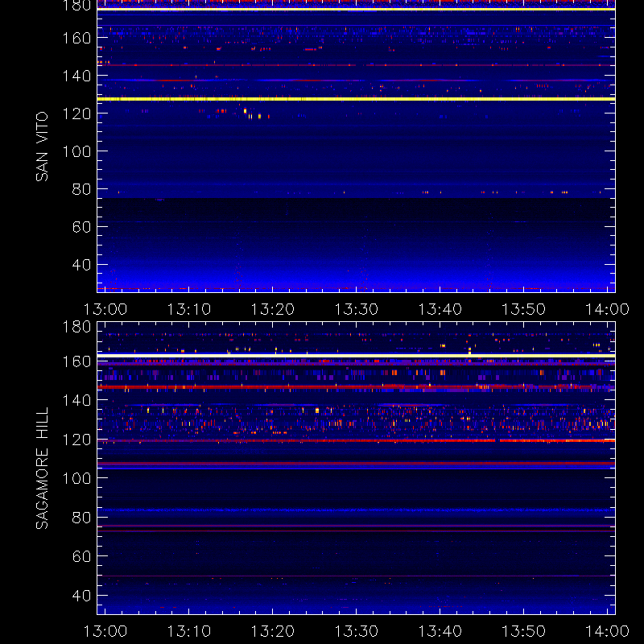Click 13:00 time label under Sagamore Hill plot
Viewport: 644px width, 644px height.
[x=105, y=631]
